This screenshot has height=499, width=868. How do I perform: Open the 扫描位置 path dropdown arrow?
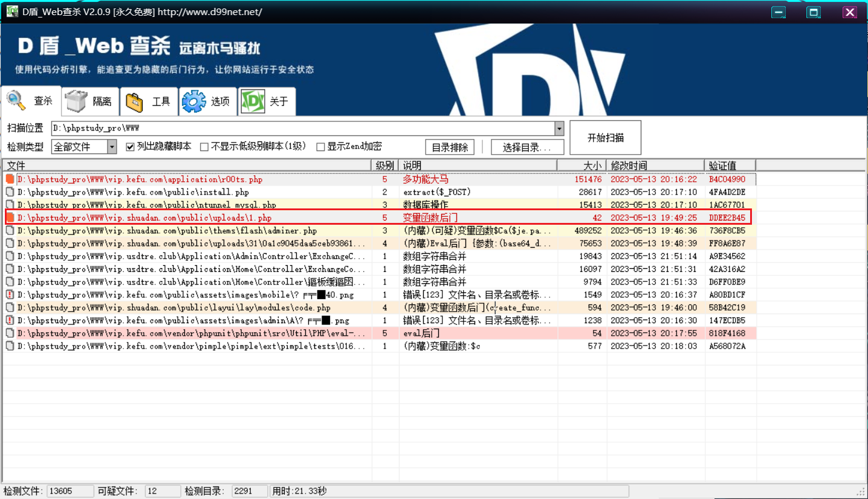[x=559, y=128]
